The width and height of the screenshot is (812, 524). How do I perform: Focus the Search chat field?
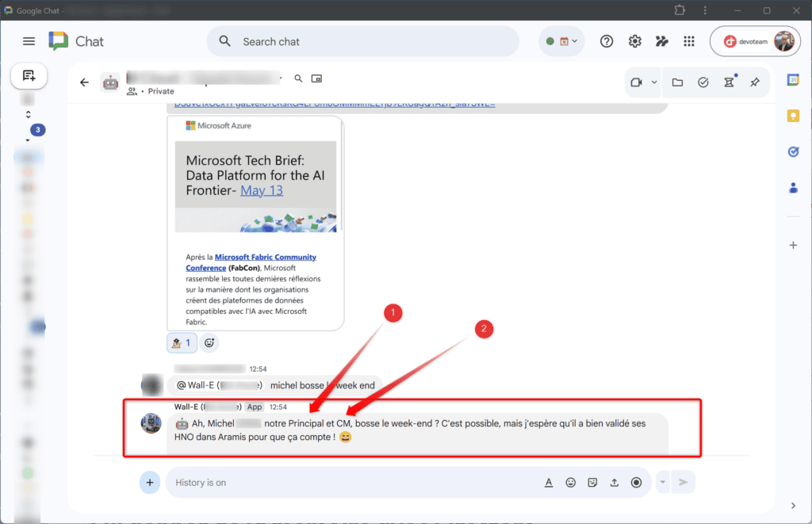(362, 41)
